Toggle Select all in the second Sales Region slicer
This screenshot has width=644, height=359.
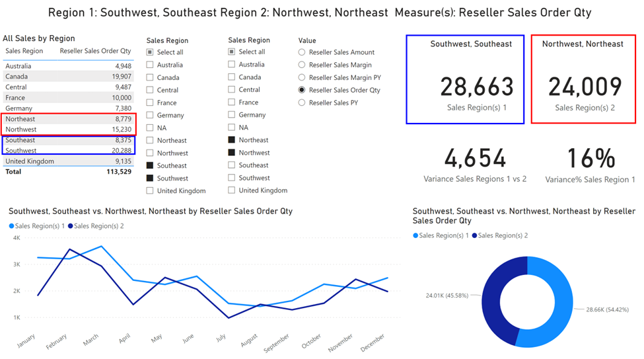232,52
